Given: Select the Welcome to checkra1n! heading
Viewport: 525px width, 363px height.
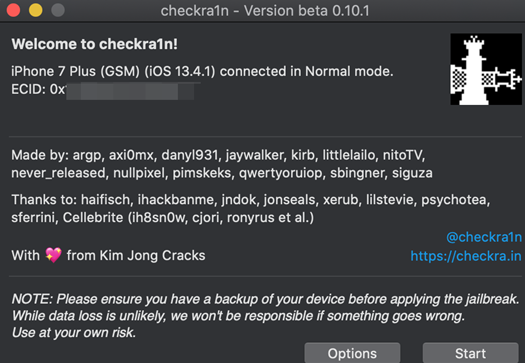Looking at the screenshot, I should (x=94, y=44).
